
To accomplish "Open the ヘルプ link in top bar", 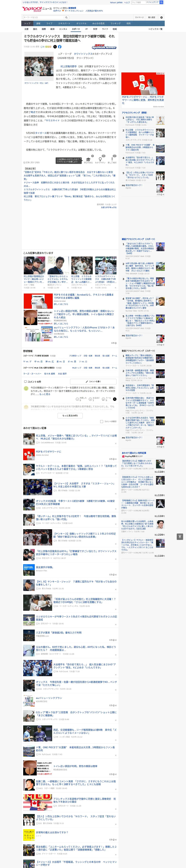I will (127, 2).
